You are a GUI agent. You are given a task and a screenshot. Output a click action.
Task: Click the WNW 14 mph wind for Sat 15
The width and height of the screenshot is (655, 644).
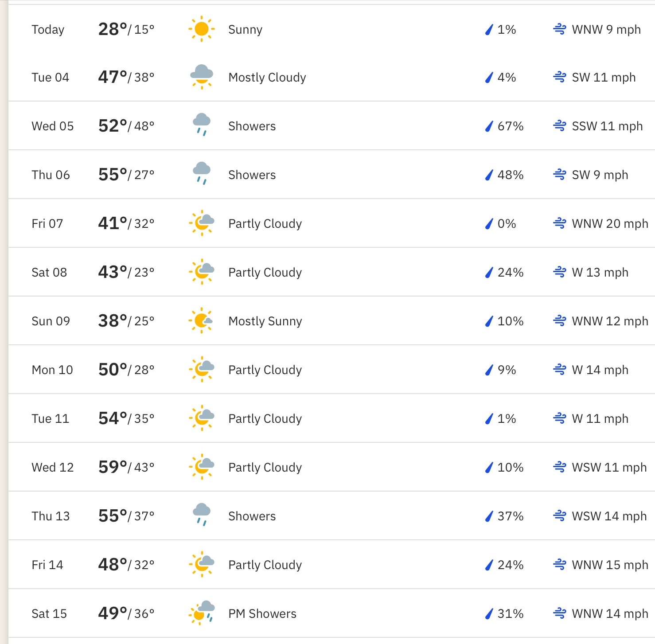pyautogui.click(x=610, y=613)
